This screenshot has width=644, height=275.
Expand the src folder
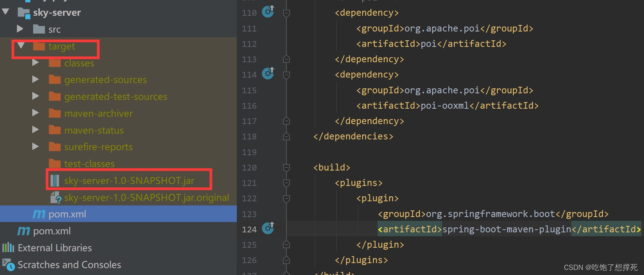click(x=20, y=29)
